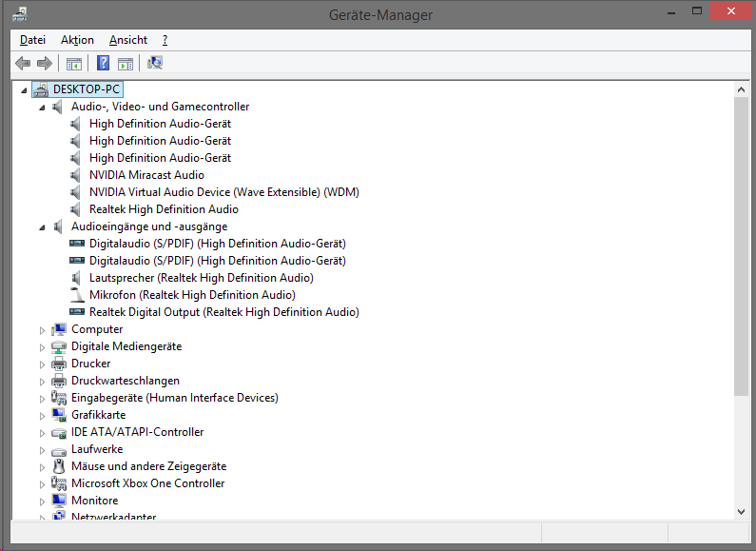Expand Mäuse und andere Zeigegeräte
The height and width of the screenshot is (551, 756).
coord(42,467)
